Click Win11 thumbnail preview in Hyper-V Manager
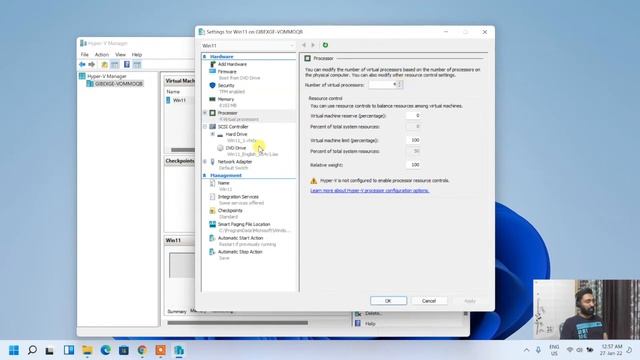This screenshot has height=360, width=640. [x=182, y=265]
